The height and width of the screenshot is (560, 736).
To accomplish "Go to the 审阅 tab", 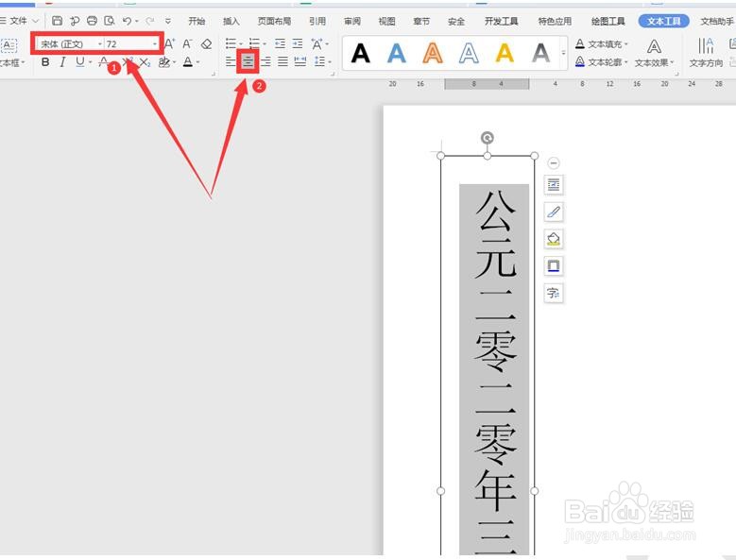I will coord(352,21).
